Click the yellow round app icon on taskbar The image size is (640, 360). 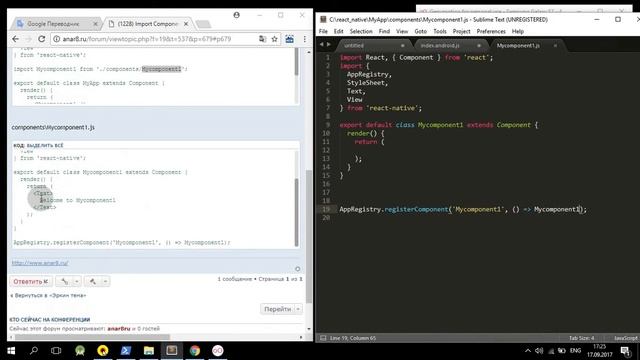pyautogui.click(x=103, y=351)
